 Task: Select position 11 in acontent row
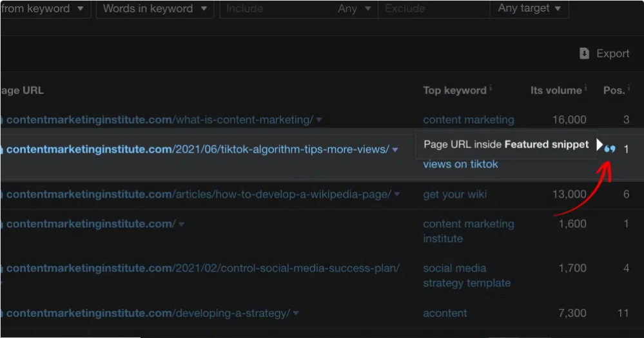623,314
